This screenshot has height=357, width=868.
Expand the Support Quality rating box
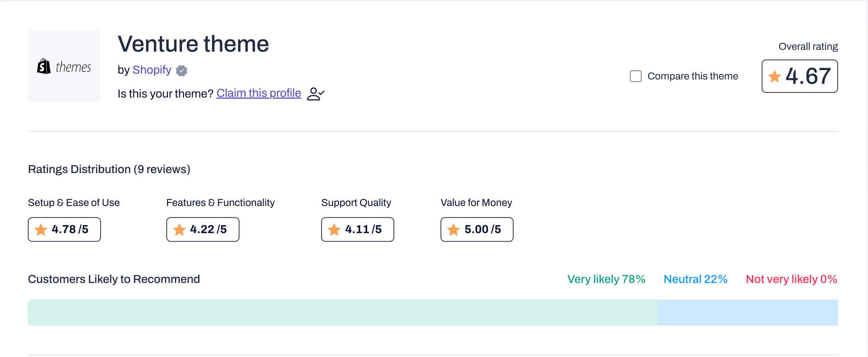[x=357, y=229]
